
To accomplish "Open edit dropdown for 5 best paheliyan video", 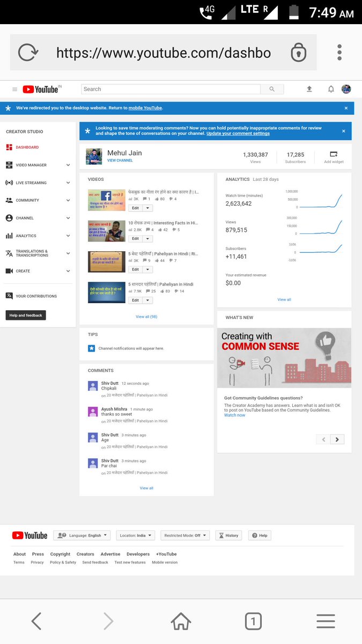I will click(x=147, y=269).
